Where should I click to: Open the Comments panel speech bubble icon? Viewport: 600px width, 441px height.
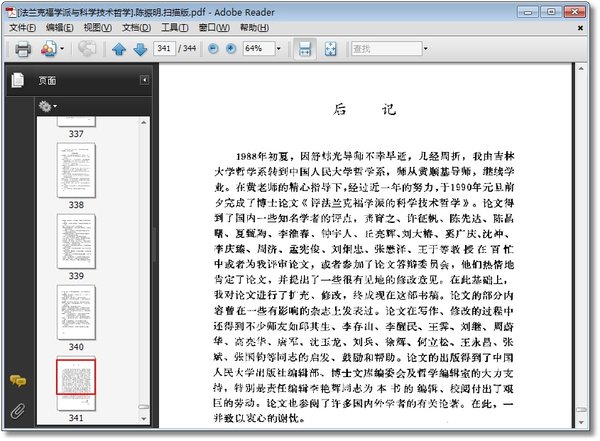[18, 381]
